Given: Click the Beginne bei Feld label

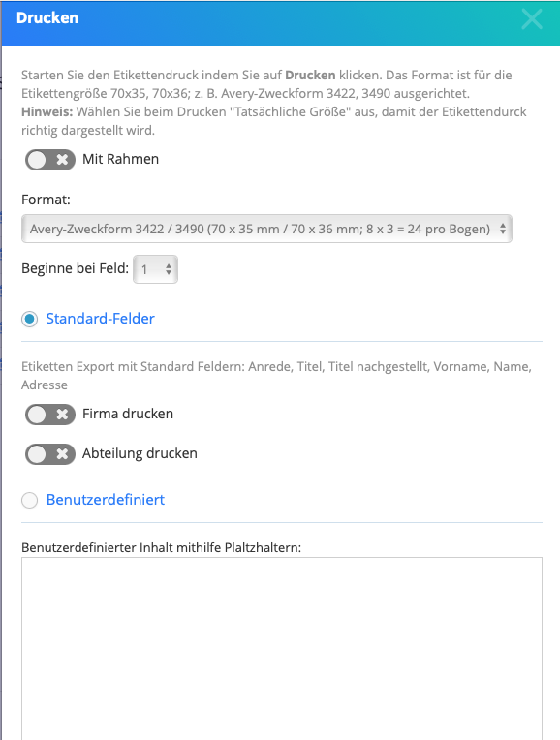Looking at the screenshot, I should pyautogui.click(x=75, y=268).
